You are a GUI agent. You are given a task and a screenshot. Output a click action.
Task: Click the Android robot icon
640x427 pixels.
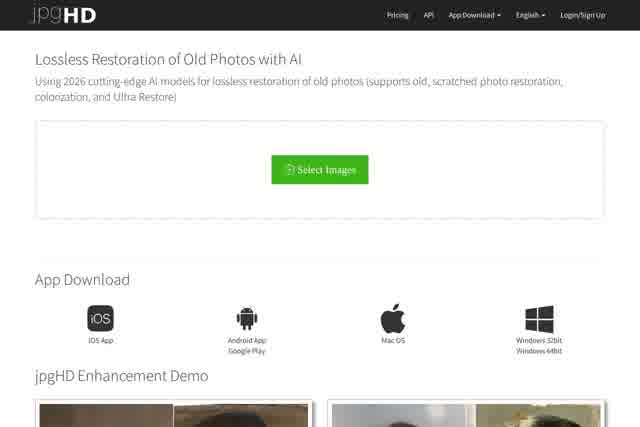tap(247, 318)
